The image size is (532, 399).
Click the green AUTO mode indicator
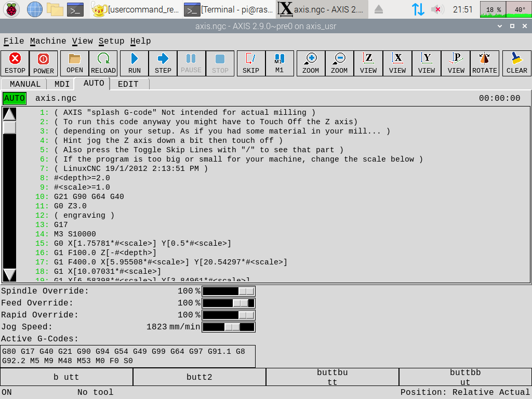pos(14,98)
